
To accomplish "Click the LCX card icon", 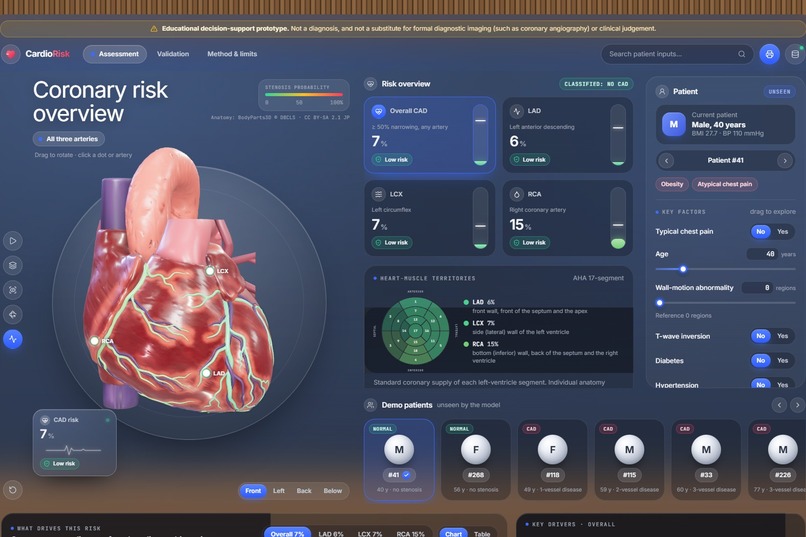I will click(x=378, y=194).
